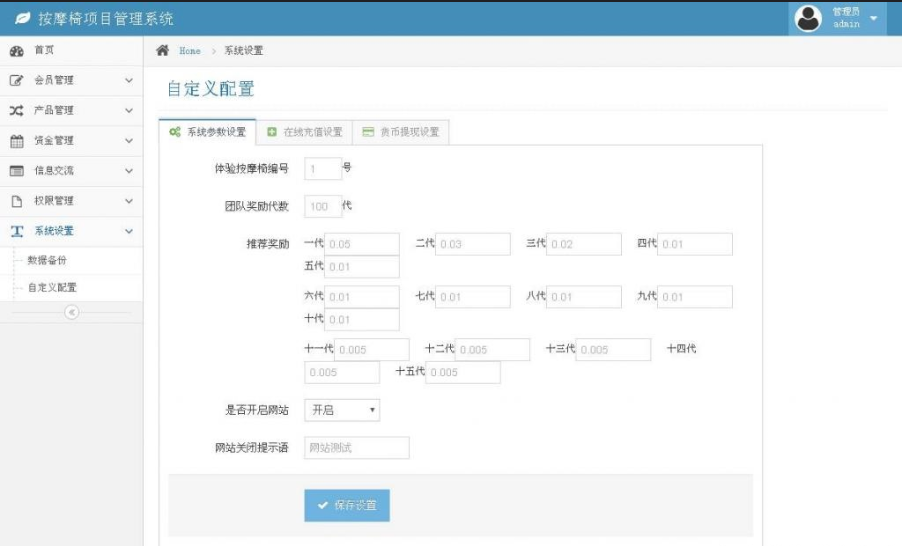The image size is (908, 546).
Task: Select the 系统参数设置 tab
Action: click(207, 132)
